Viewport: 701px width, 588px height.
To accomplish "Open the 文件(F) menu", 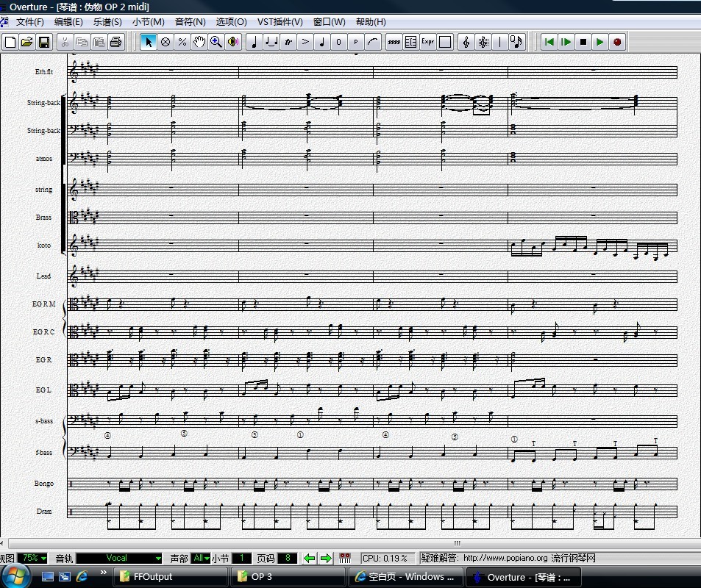I will 30,22.
